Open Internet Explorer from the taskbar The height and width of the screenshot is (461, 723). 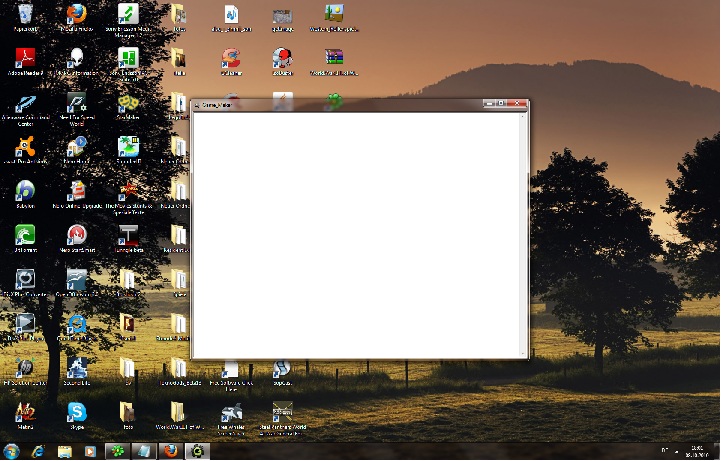[x=38, y=451]
